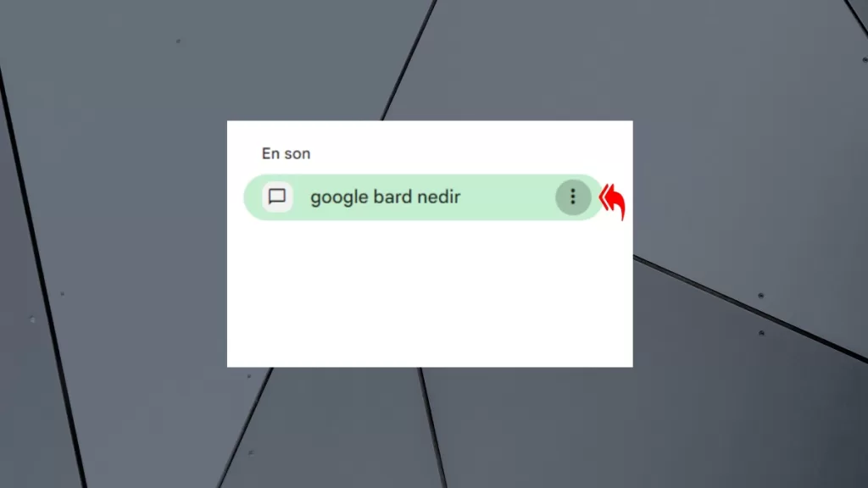Viewport: 868px width, 488px height.
Task: Select the word google in the chat title
Action: click(339, 197)
